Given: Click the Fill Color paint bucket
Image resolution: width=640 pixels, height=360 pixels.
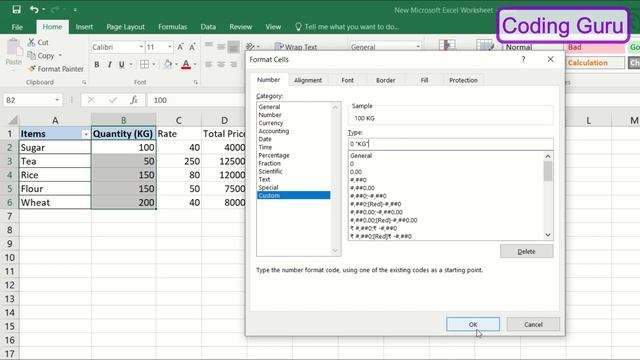Looking at the screenshot, I should [167, 64].
